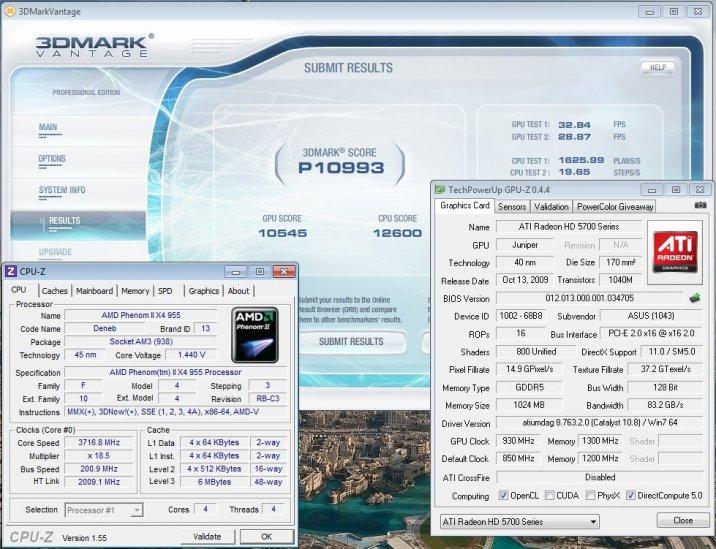Click the 3DMarkVantage title bar icon
The width and height of the screenshot is (716, 549).
(x=9, y=11)
